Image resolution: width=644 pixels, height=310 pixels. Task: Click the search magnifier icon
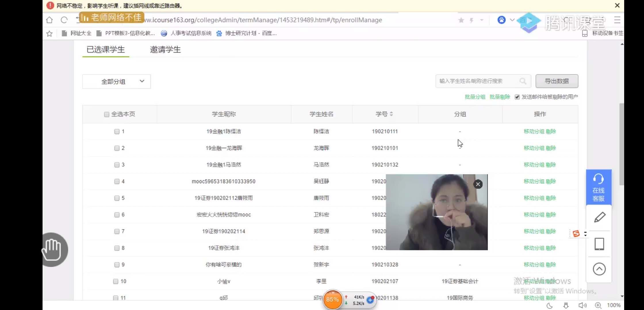pos(523,81)
